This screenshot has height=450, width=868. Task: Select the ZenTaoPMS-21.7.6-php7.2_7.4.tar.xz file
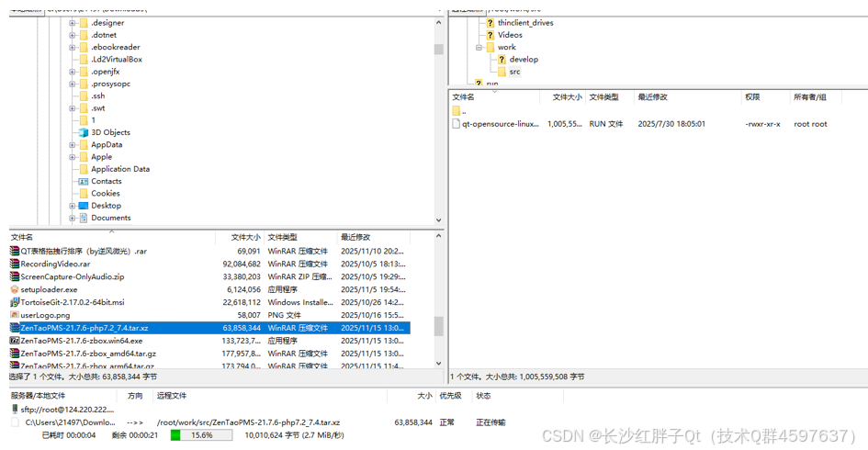[209, 328]
